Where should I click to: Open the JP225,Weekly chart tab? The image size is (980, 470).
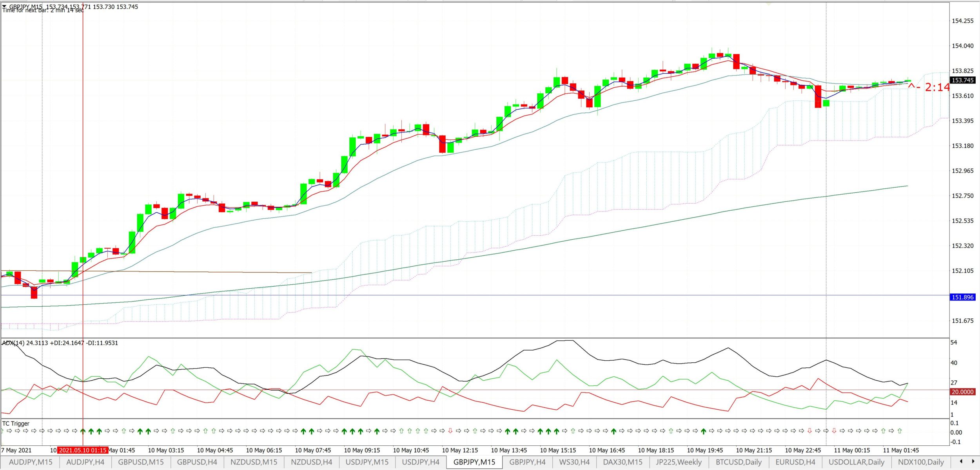coord(679,462)
